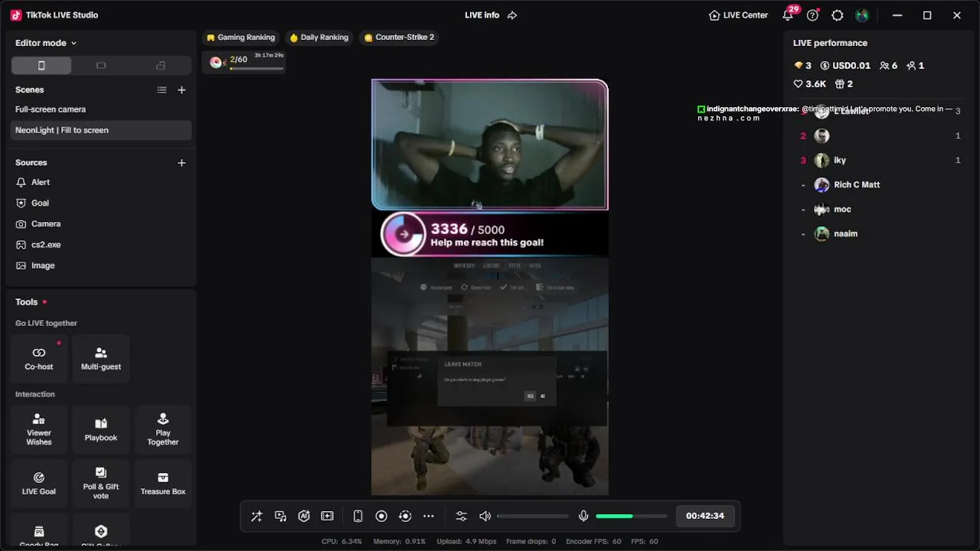This screenshot has width=980, height=551.
Task: Select the Alert source
Action: point(101,182)
